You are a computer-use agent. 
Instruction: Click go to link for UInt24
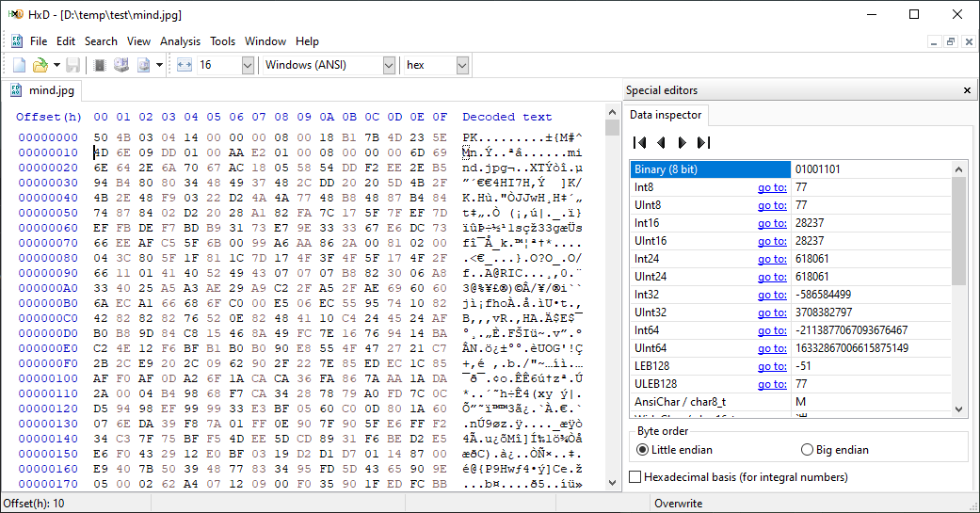click(x=772, y=277)
